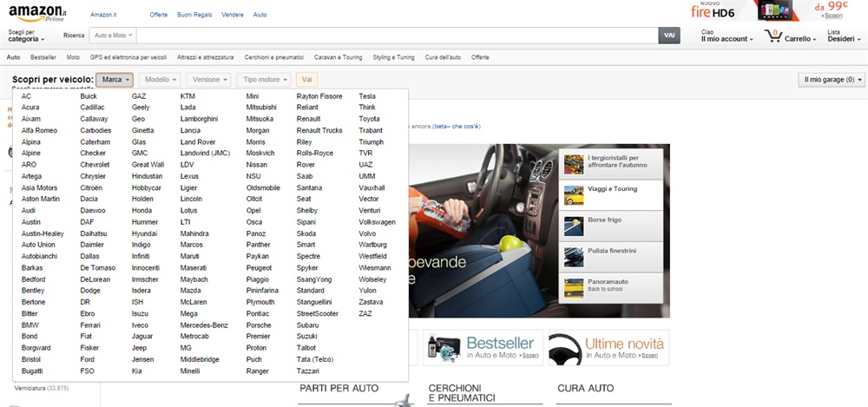Viewport: 868px width, 407px height.
Task: Open the Moto category tab
Action: [73, 57]
